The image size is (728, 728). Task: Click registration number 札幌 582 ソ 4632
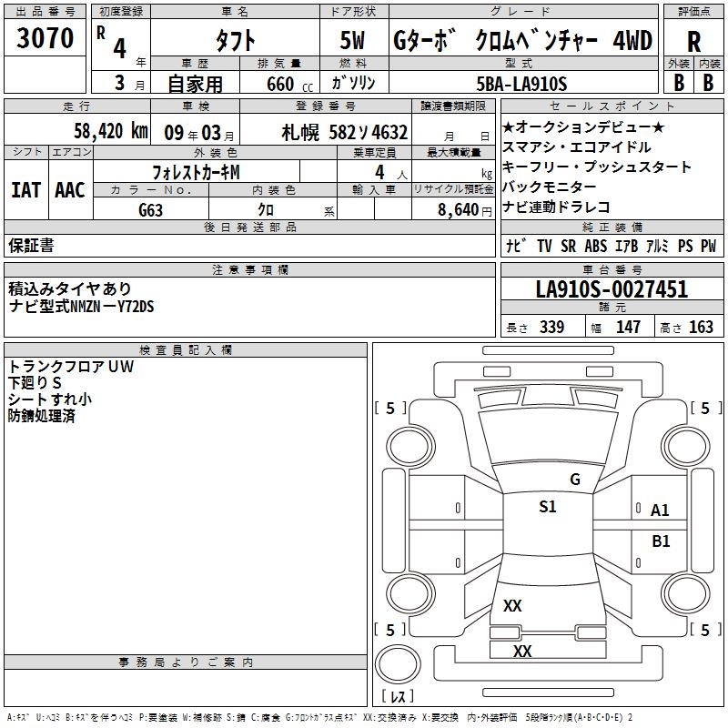[345, 133]
